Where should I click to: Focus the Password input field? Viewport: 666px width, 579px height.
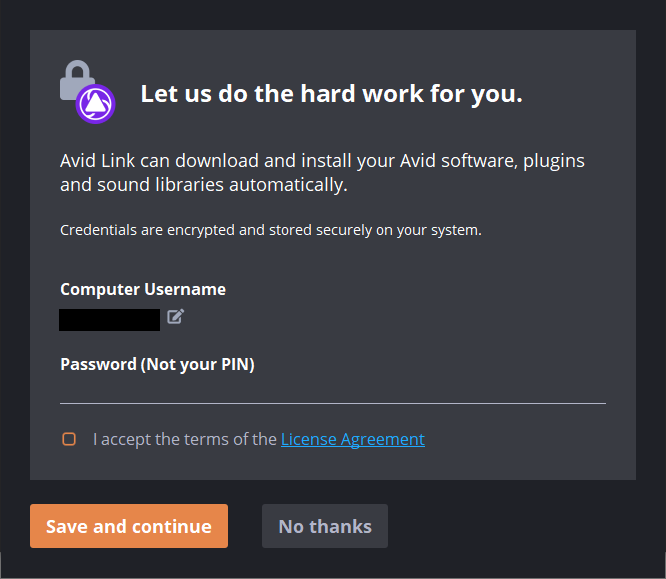333,389
